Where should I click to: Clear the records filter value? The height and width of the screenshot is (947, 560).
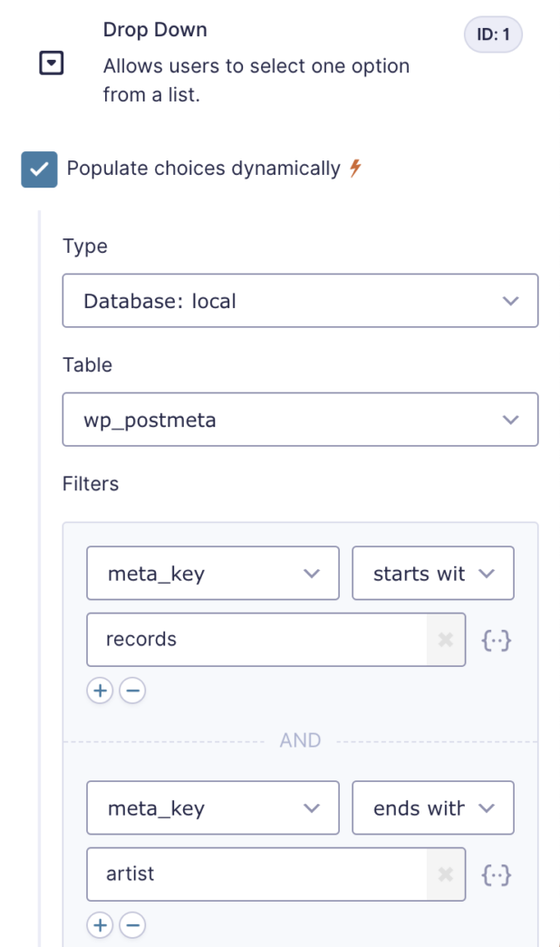click(x=445, y=640)
